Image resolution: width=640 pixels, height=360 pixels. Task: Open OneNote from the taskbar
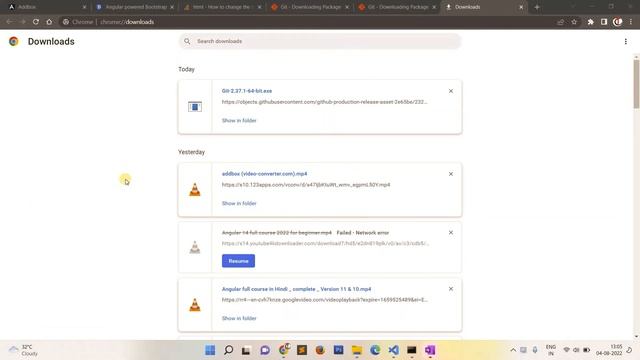point(430,350)
